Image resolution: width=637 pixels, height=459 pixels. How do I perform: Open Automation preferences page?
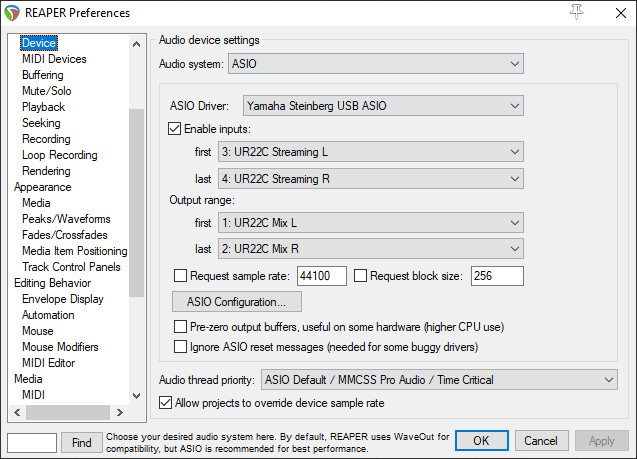click(48, 315)
